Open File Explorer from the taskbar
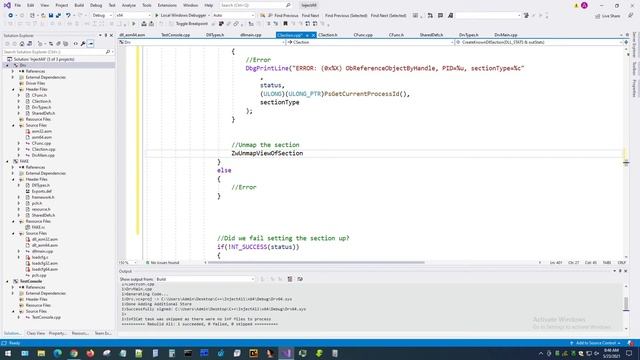The width and height of the screenshot is (640, 360). 41,353
